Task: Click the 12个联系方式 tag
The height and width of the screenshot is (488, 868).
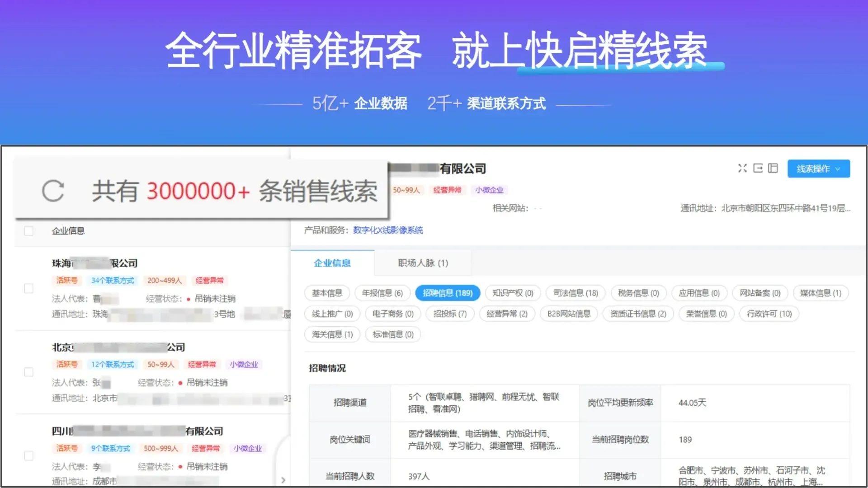Action: 113,364
